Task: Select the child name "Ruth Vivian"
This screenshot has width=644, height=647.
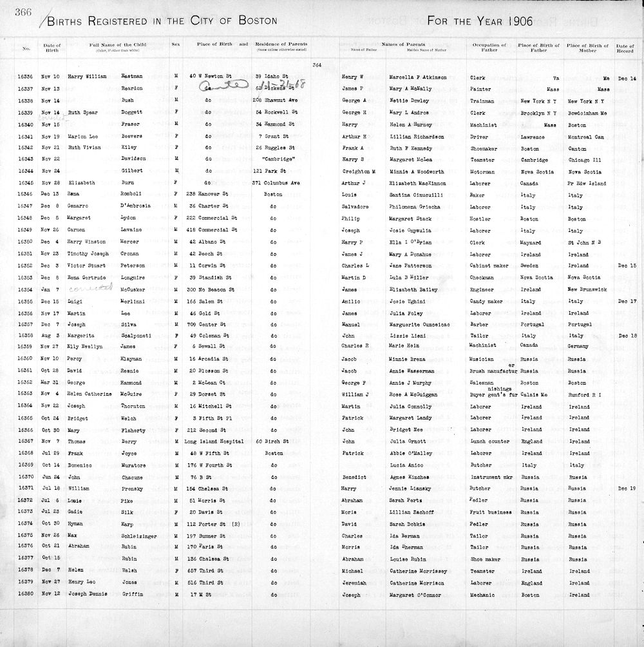Action: point(84,148)
